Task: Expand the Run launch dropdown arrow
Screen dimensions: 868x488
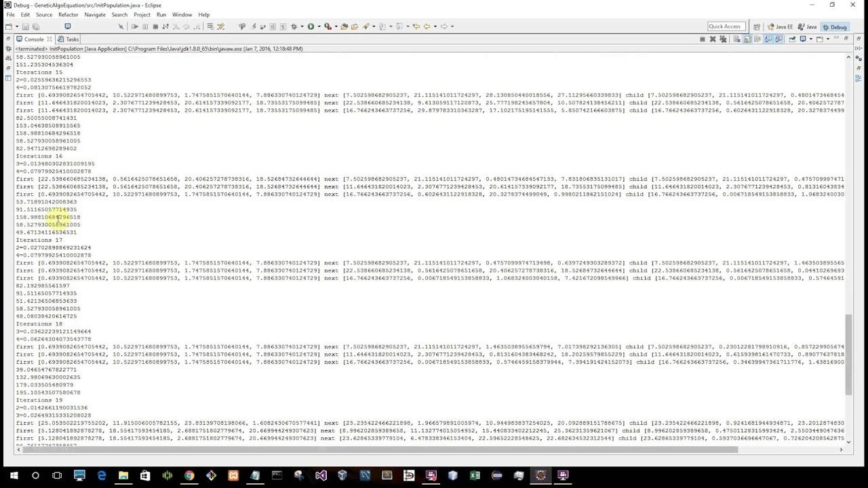Action: (x=319, y=26)
